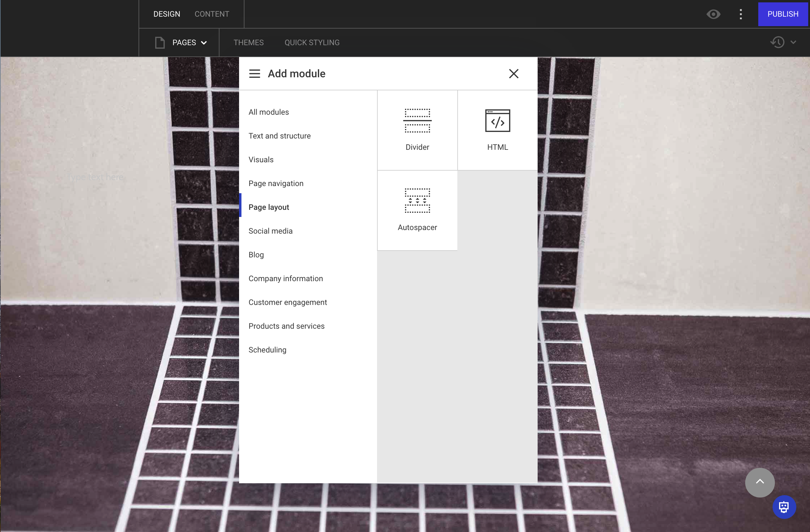Close the Add module dialog
The image size is (810, 532).
coord(514,73)
